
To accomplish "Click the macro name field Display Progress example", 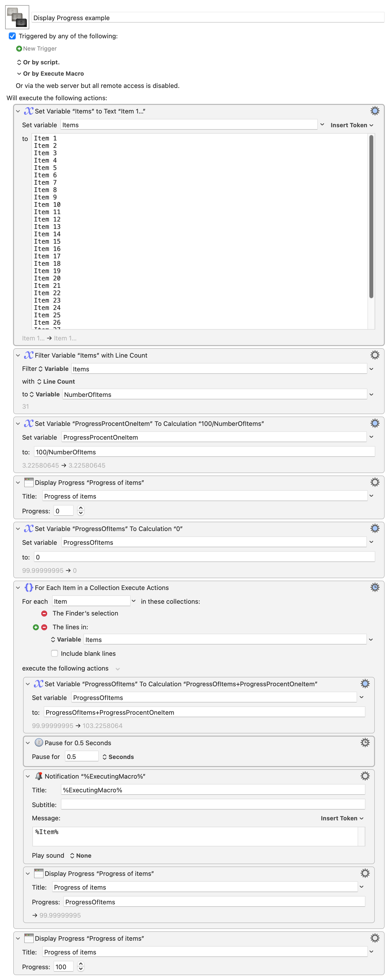I will [x=208, y=17].
